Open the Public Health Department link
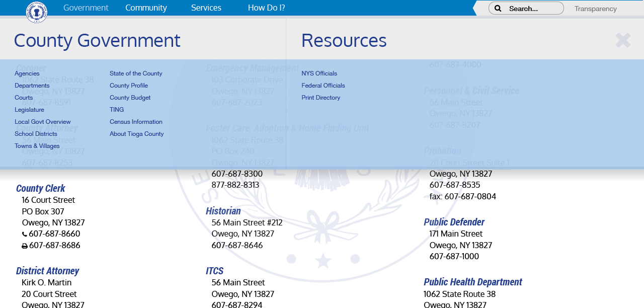644x308 pixels. point(473,282)
